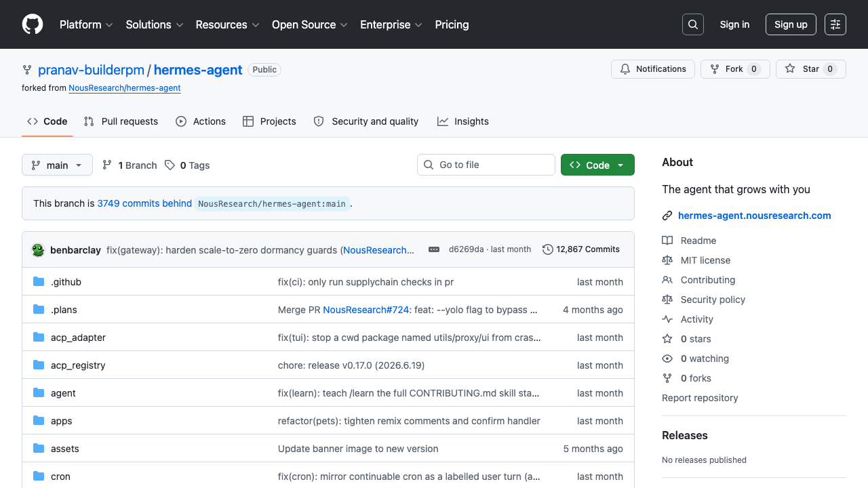Switch to the Pull requests tab
This screenshot has height=488, width=868.
(x=121, y=121)
